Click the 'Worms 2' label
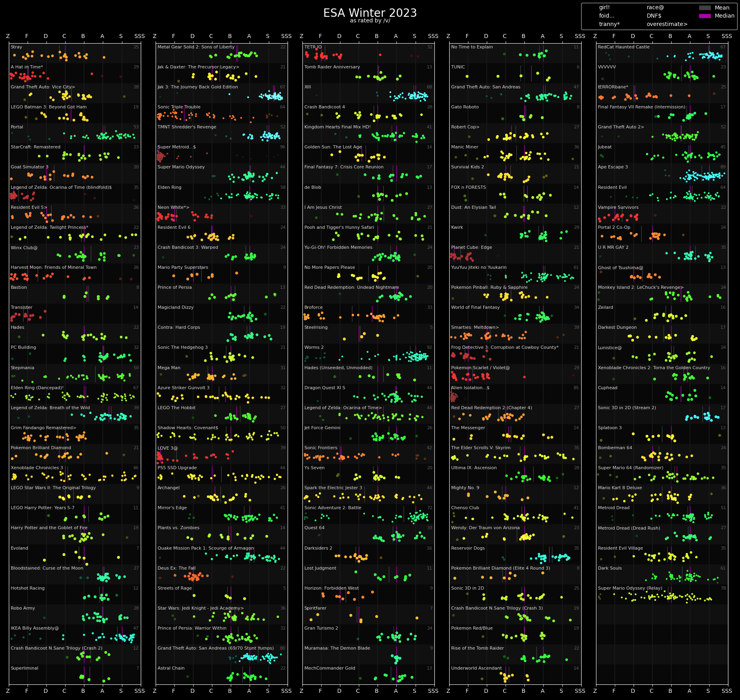Viewport: 740px width, 700px height. [314, 348]
